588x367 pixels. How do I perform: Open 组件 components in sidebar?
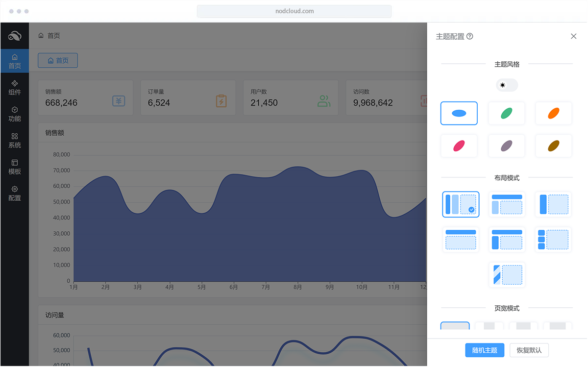tap(15, 87)
